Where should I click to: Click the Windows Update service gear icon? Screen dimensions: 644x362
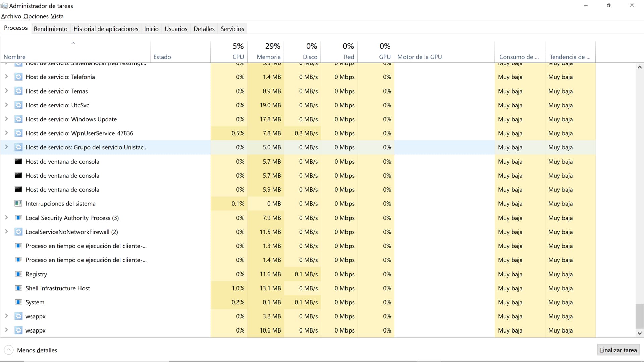click(18, 119)
